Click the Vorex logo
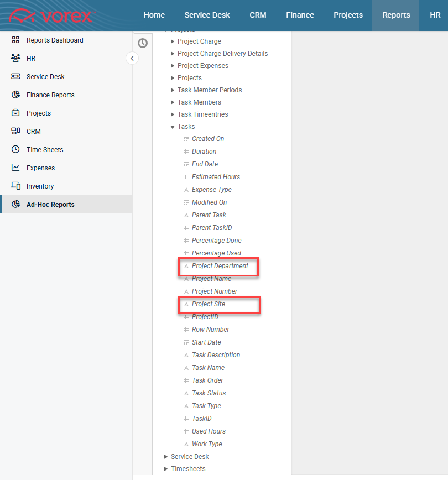Screen dimensions: 448x480 pos(53,15)
